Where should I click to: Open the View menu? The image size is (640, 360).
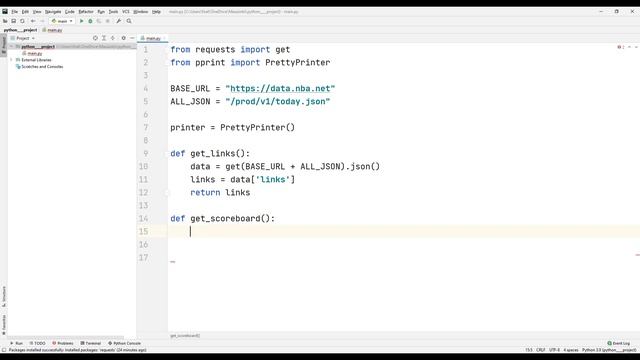pos(37,12)
